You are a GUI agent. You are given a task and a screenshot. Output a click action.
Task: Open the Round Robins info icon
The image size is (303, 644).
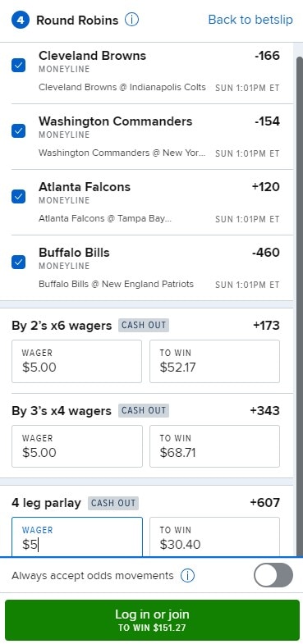coord(131,20)
